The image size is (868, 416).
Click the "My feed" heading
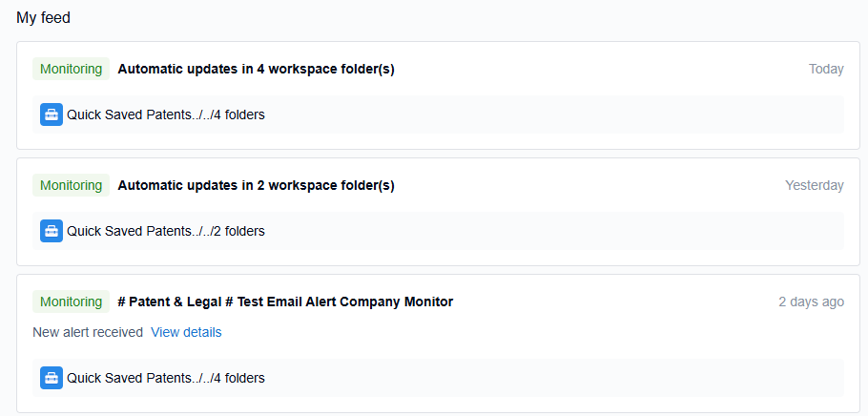(44, 18)
